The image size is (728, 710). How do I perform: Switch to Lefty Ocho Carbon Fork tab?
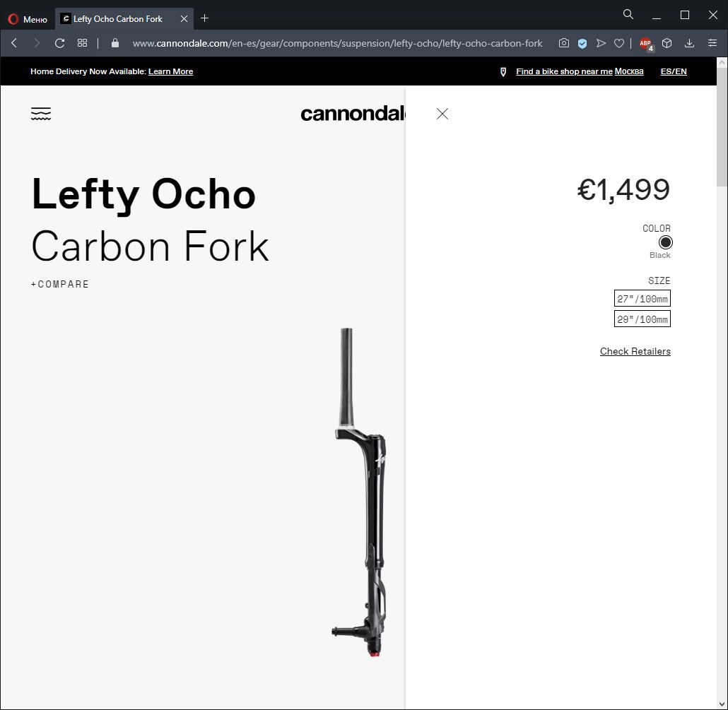[118, 19]
